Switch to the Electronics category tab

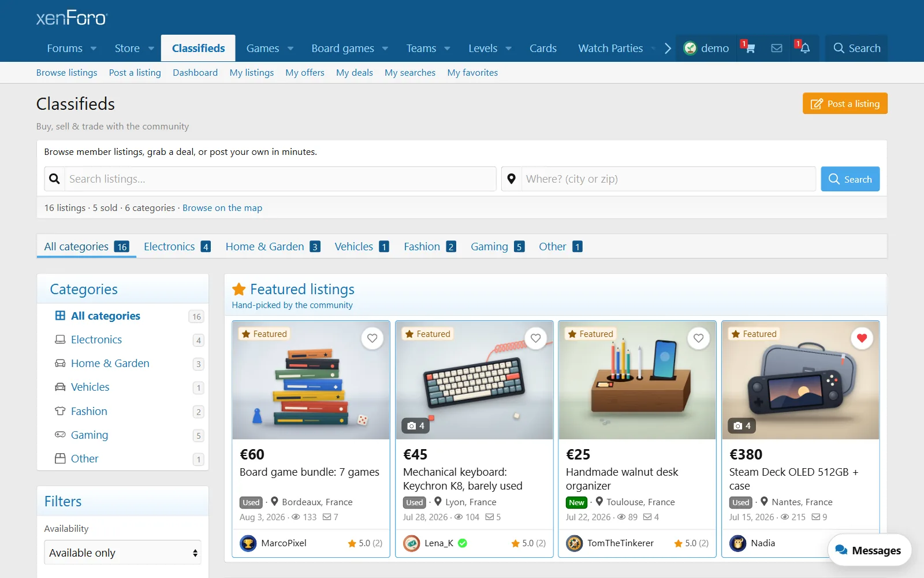pos(177,247)
